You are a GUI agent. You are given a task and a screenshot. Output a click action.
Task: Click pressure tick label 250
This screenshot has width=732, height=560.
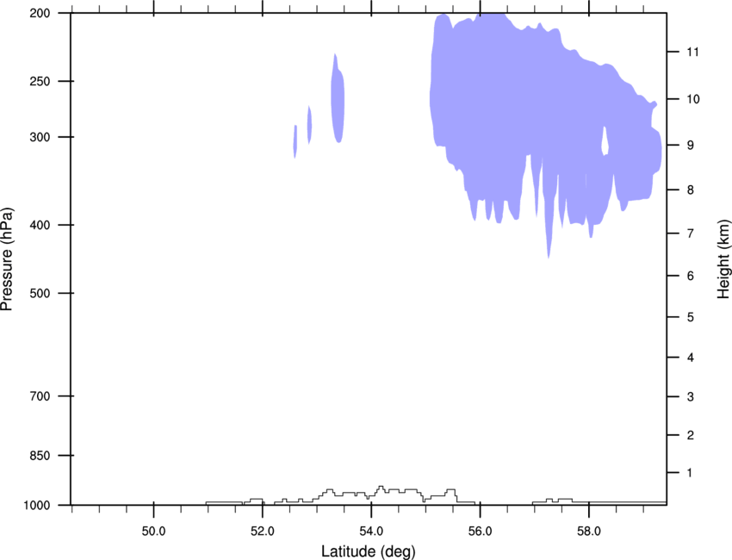[x=40, y=81]
